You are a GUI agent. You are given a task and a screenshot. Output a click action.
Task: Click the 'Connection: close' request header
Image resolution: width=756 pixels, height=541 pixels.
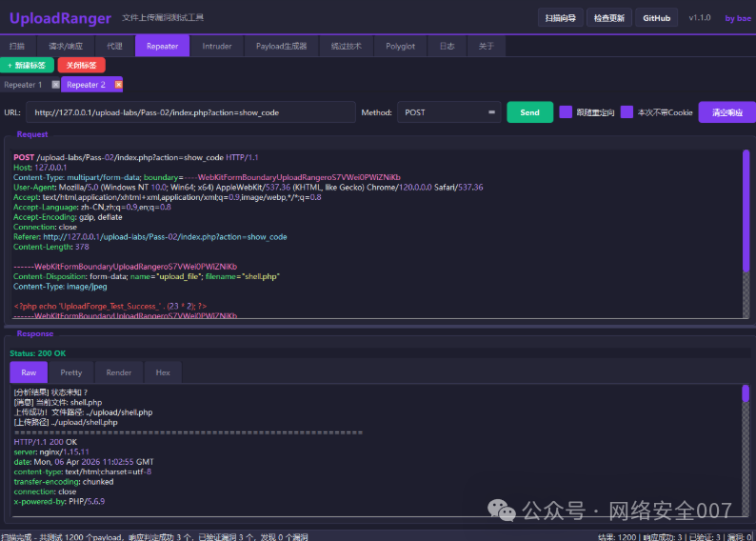[45, 227]
